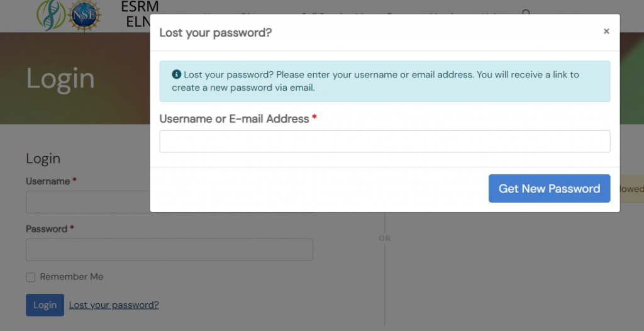Click into the login form Password field

pos(169,250)
